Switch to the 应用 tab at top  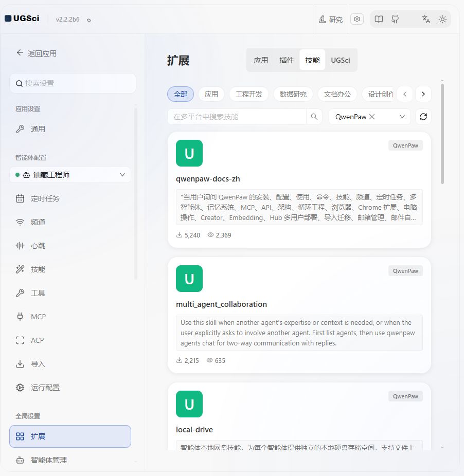click(261, 60)
